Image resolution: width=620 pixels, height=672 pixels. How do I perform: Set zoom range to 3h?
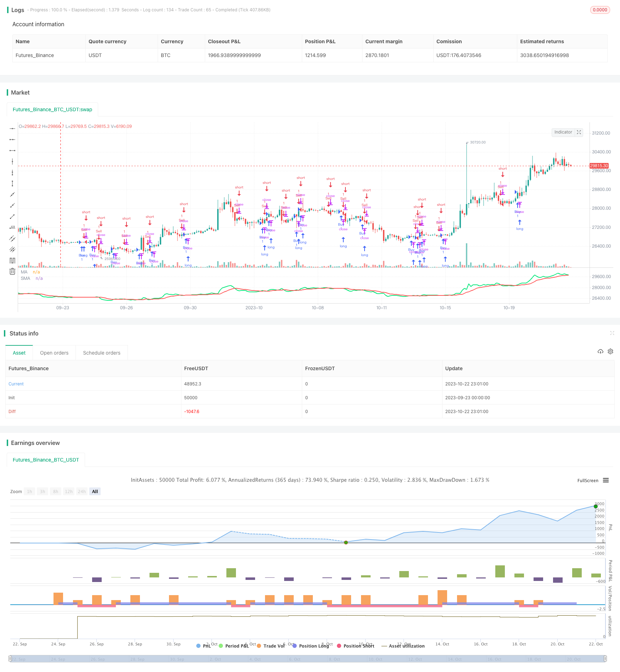pyautogui.click(x=43, y=491)
